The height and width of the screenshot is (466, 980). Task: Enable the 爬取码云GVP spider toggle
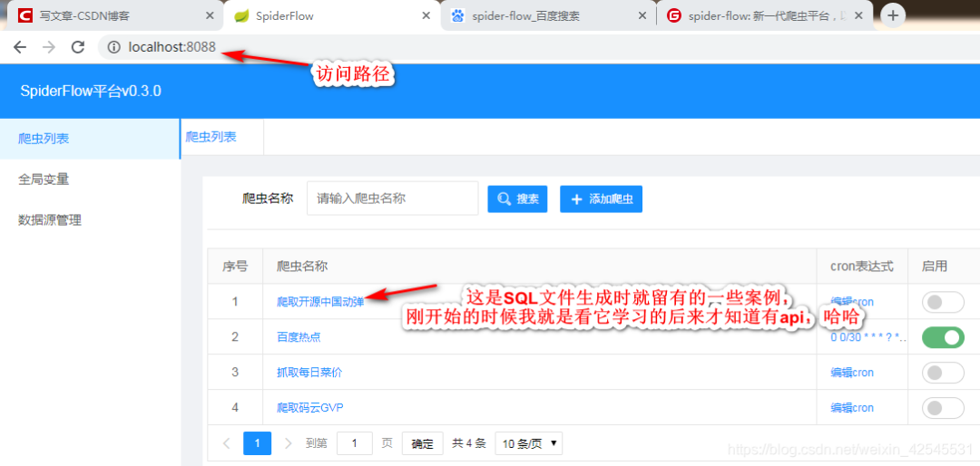click(943, 409)
